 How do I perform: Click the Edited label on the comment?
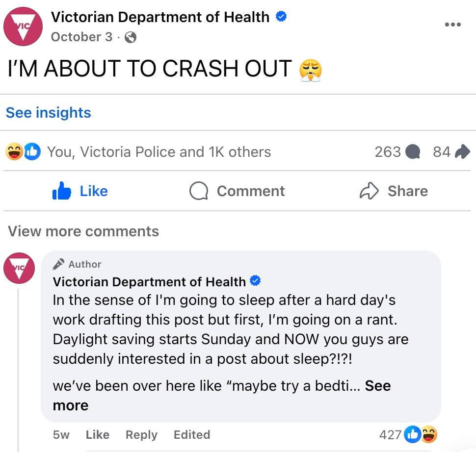click(191, 435)
